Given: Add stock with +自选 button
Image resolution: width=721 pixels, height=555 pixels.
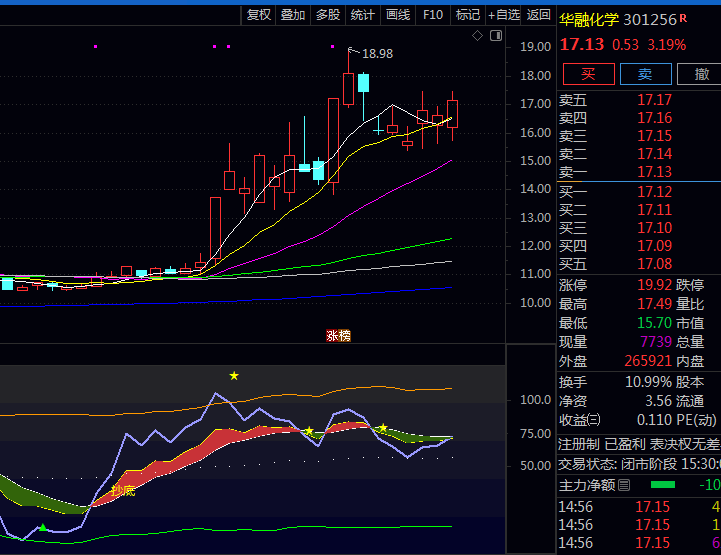Looking at the screenshot, I should (504, 15).
